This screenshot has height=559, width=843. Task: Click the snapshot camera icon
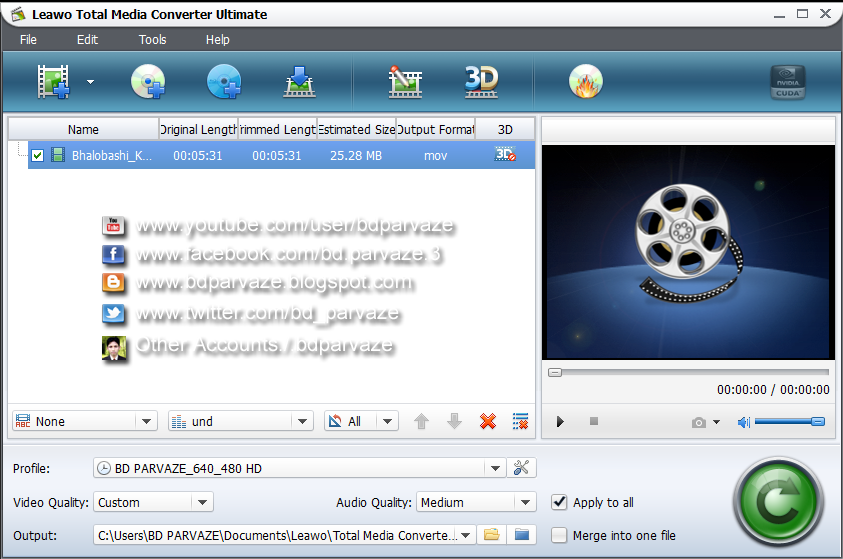[698, 422]
